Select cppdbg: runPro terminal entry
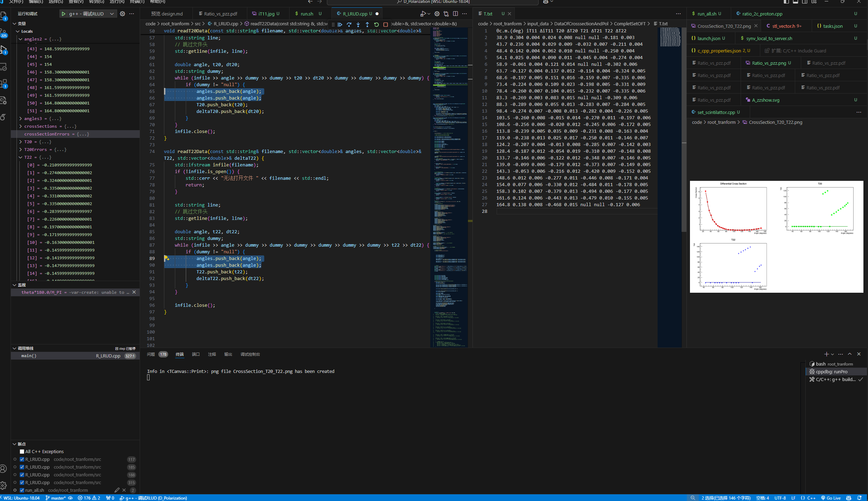Viewport: 868px width, 501px height. 831,372
